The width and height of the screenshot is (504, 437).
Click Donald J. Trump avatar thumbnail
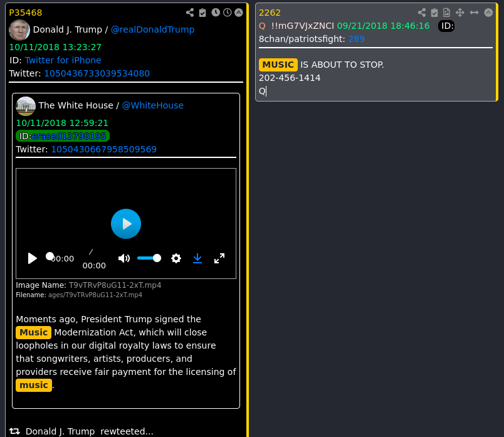[19, 30]
